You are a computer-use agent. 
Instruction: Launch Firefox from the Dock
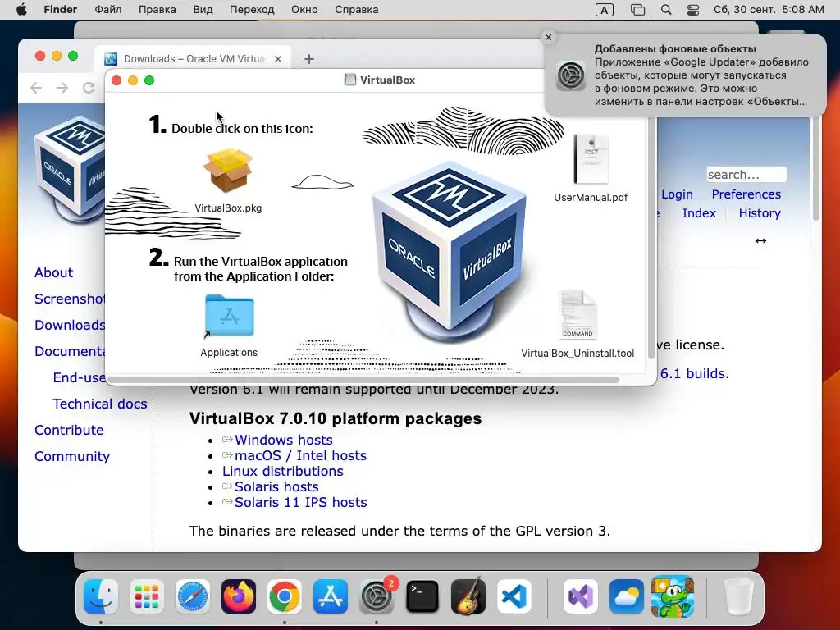tap(239, 596)
